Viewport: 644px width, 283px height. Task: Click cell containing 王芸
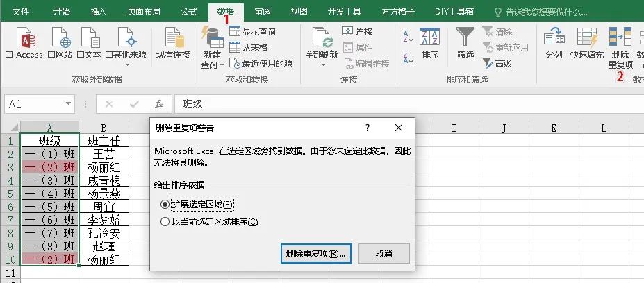pos(104,154)
